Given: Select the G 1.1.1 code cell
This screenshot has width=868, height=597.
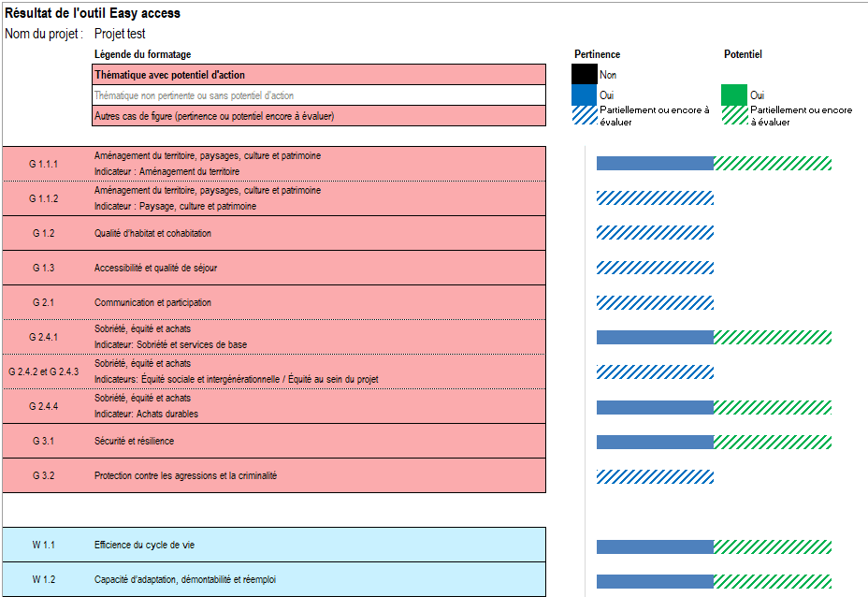Looking at the screenshot, I should click(x=44, y=164).
